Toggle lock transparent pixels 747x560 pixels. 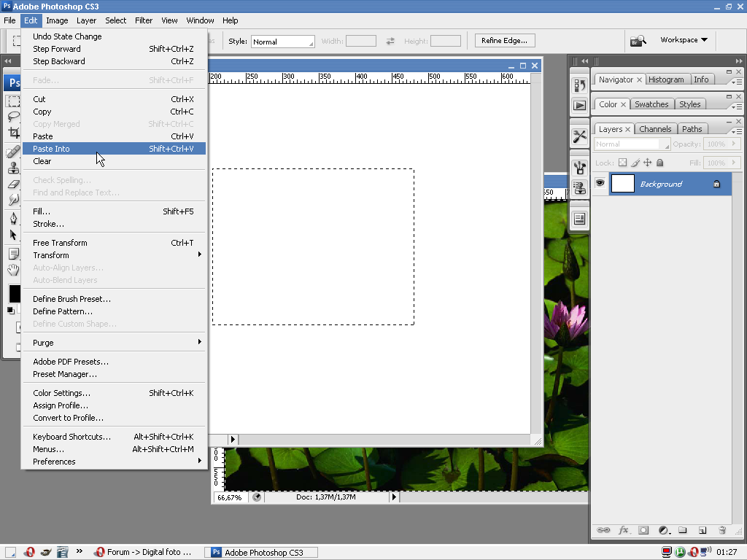pyautogui.click(x=623, y=163)
